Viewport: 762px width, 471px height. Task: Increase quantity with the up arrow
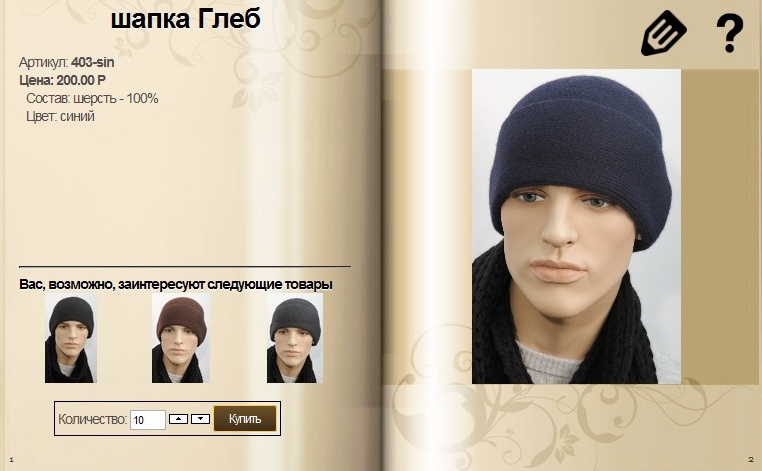click(178, 419)
